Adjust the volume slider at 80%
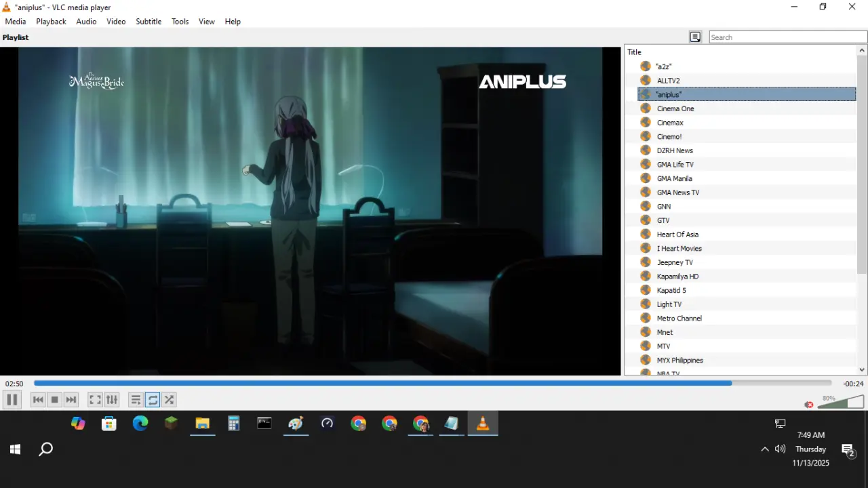 click(x=840, y=403)
